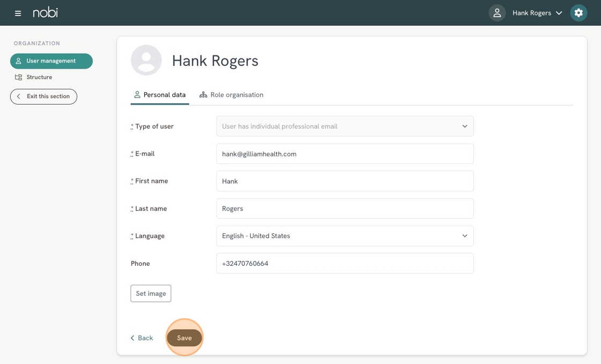Go Back using the back link
The width and height of the screenshot is (601, 364).
tap(142, 338)
